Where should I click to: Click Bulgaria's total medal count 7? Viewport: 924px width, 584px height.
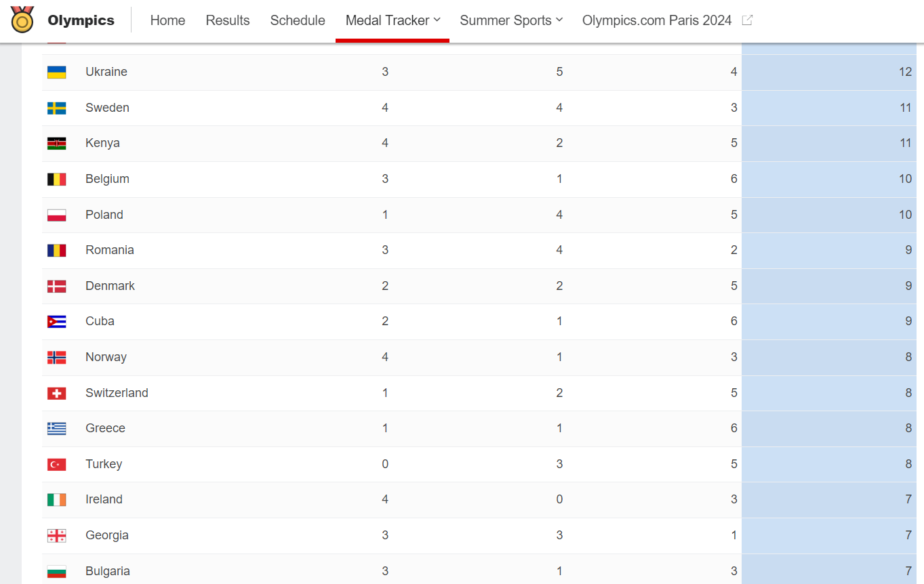coord(908,571)
